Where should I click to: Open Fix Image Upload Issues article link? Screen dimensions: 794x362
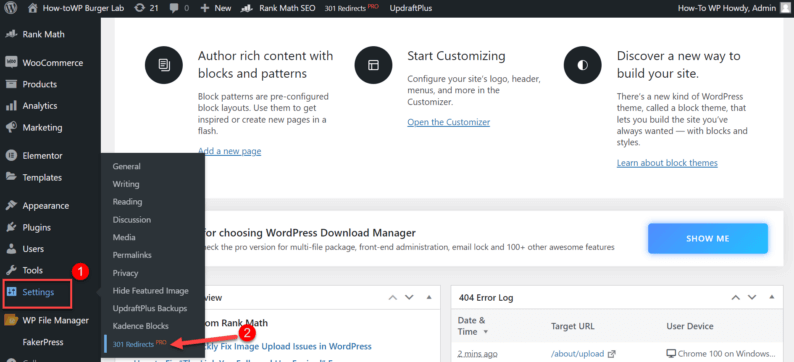[x=288, y=346]
